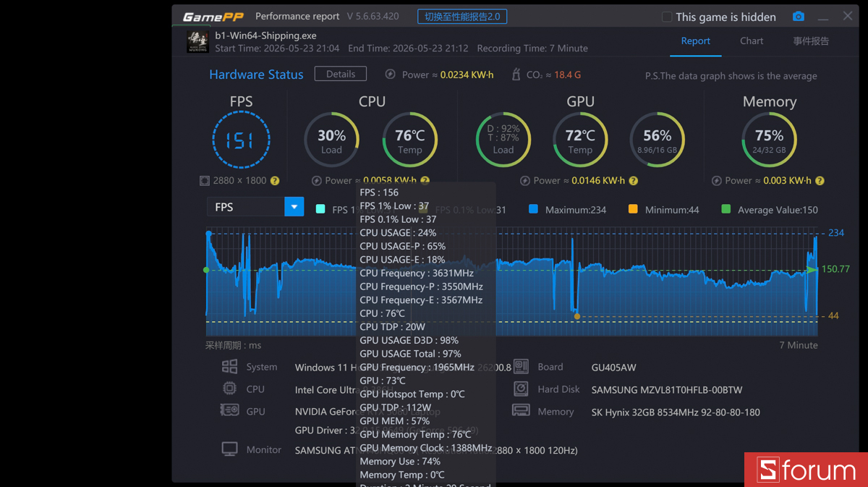This screenshot has width=868, height=487.
Task: Tick the 'This game is hidden' checkbox
Action: click(x=667, y=17)
